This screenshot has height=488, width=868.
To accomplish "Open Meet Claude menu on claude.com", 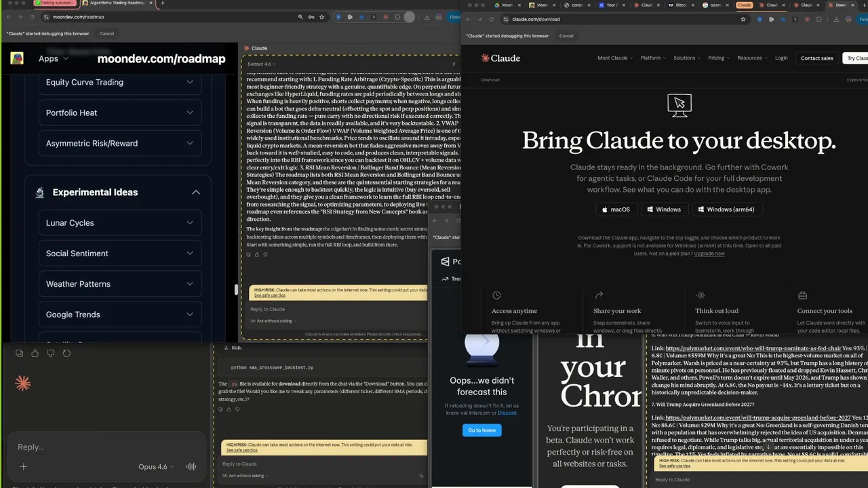I will coord(615,58).
